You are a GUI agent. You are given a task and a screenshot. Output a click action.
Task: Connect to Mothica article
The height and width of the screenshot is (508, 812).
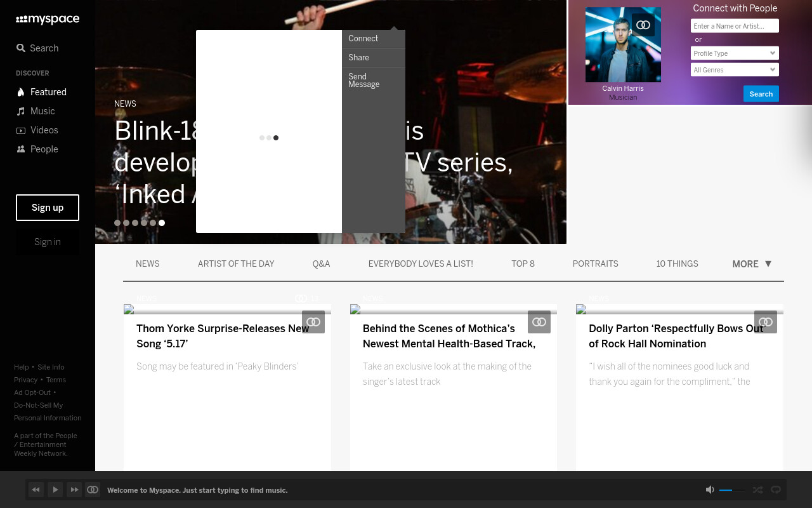(x=539, y=322)
